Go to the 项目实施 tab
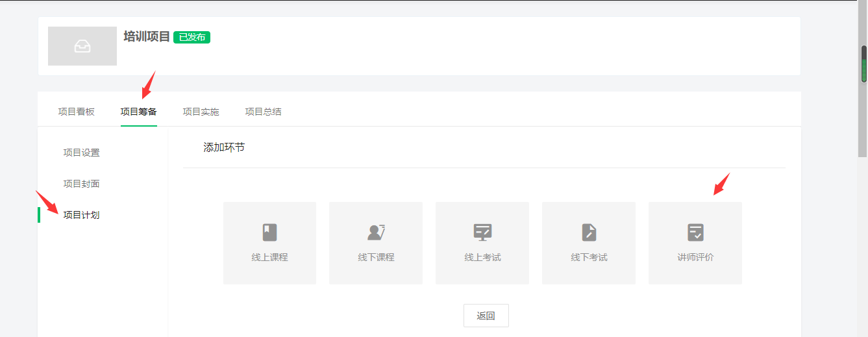The width and height of the screenshot is (868, 337). point(201,112)
